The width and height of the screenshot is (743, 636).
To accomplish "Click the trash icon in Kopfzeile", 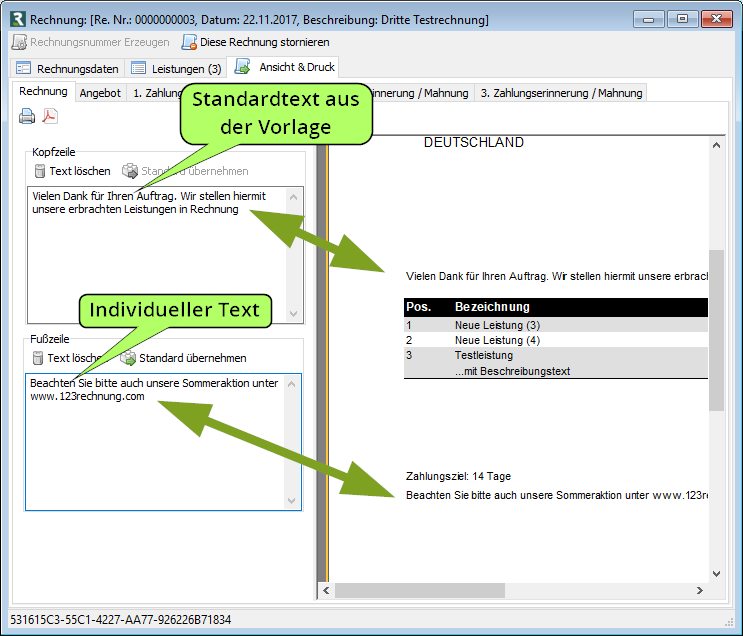I will [40, 171].
